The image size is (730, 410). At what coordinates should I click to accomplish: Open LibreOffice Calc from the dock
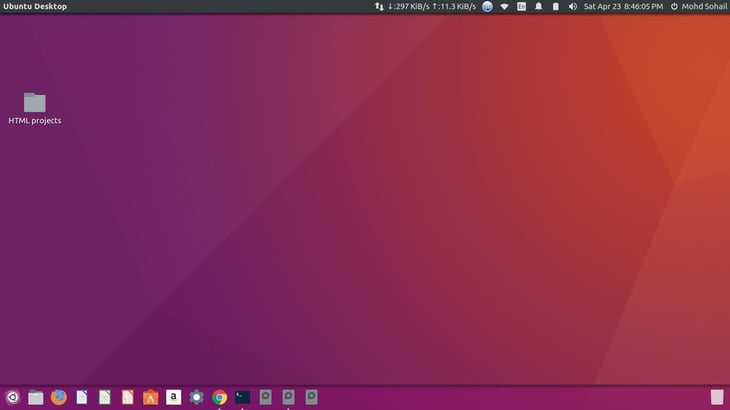pos(104,397)
